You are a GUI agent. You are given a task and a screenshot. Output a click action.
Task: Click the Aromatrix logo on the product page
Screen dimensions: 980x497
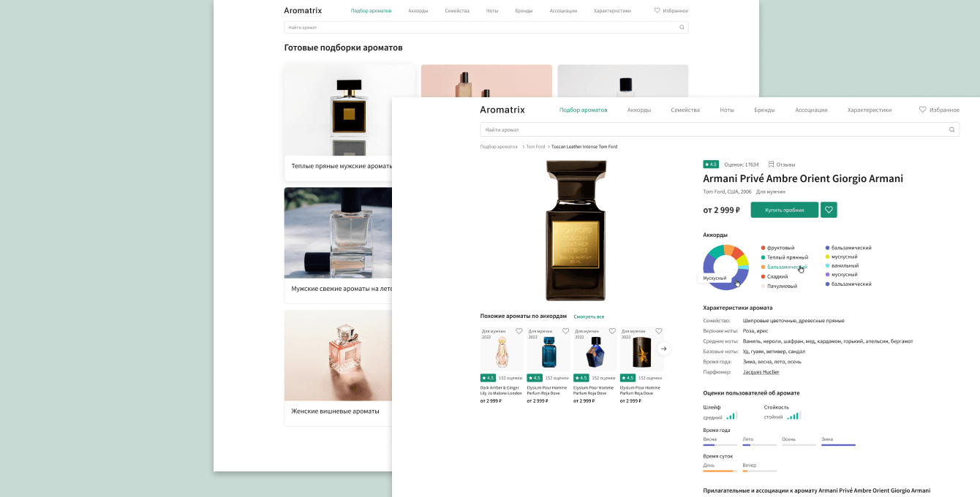(x=502, y=110)
